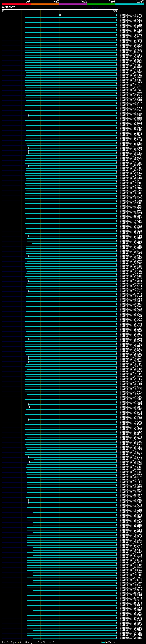
Task: Select the UniRef100_C7E662 label
Action: pyautogui.click(x=131, y=464)
